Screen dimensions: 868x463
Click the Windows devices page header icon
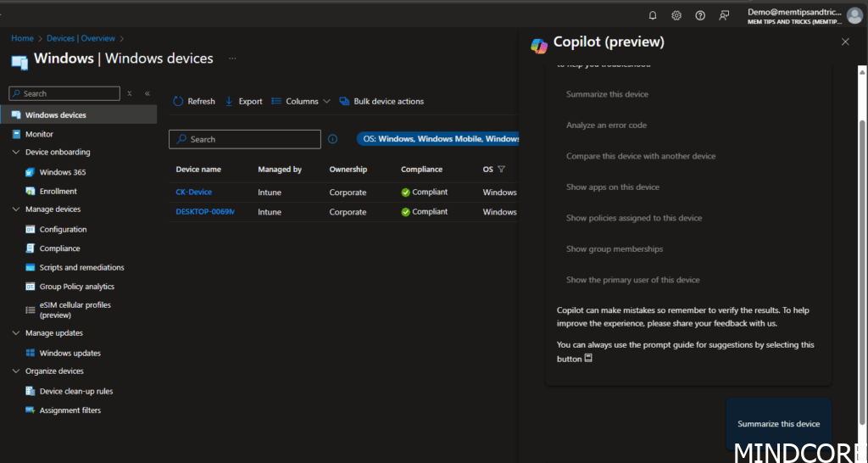(x=20, y=61)
